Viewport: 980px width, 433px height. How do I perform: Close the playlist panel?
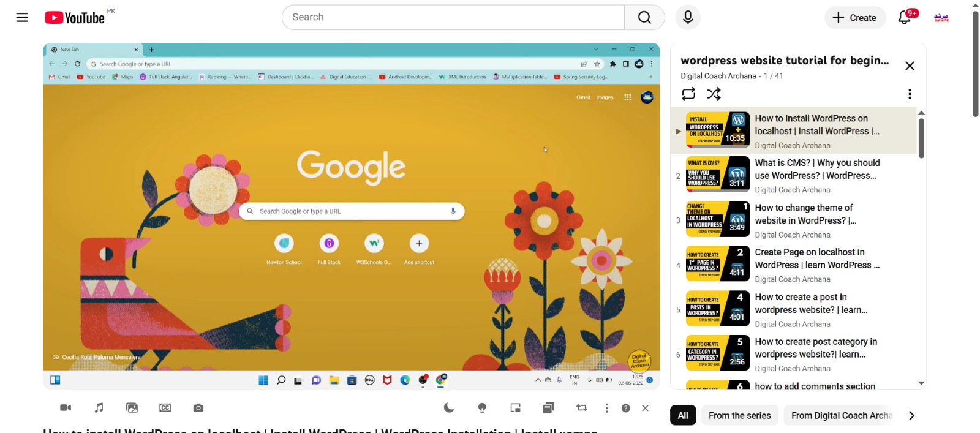click(910, 66)
